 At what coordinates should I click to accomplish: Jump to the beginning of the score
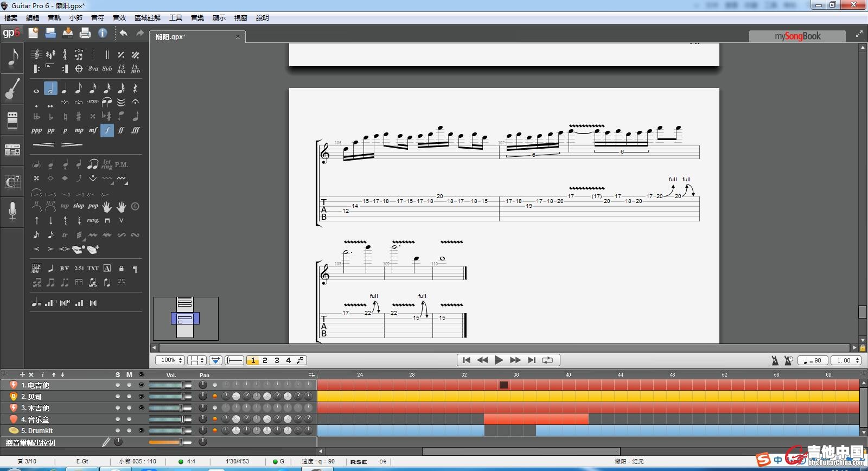pyautogui.click(x=467, y=360)
